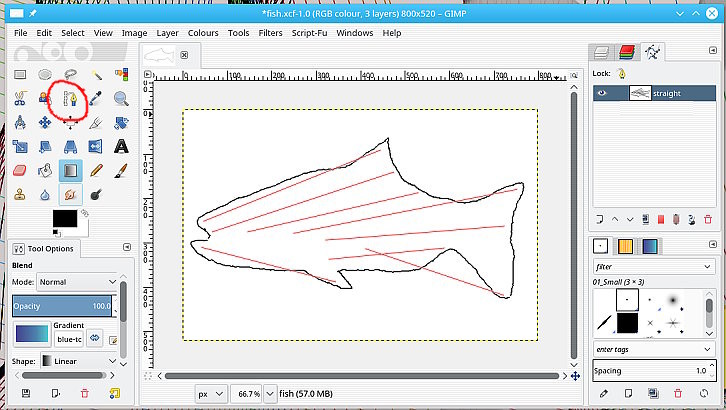Select the Rectangle Select tool
Viewport: 726px width, 410px height.
click(20, 75)
